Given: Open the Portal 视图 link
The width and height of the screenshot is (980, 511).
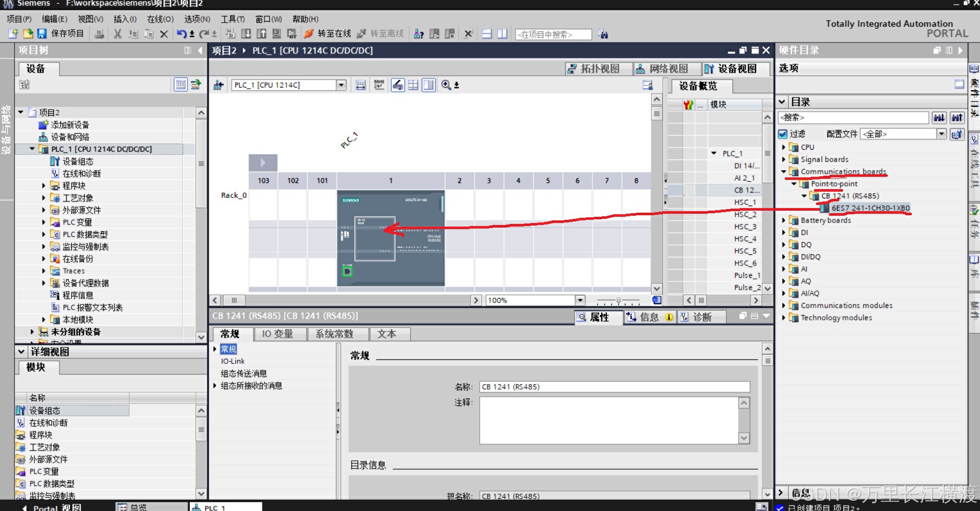Looking at the screenshot, I should click(57, 507).
